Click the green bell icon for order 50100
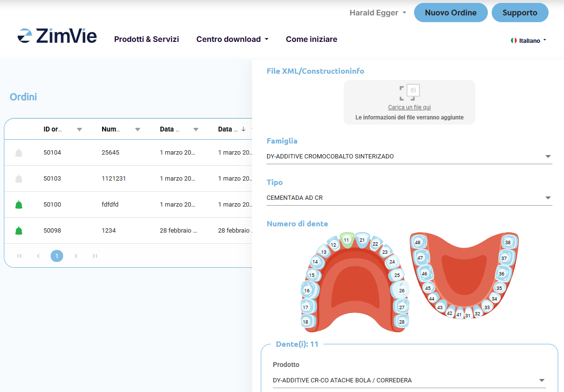 (19, 205)
